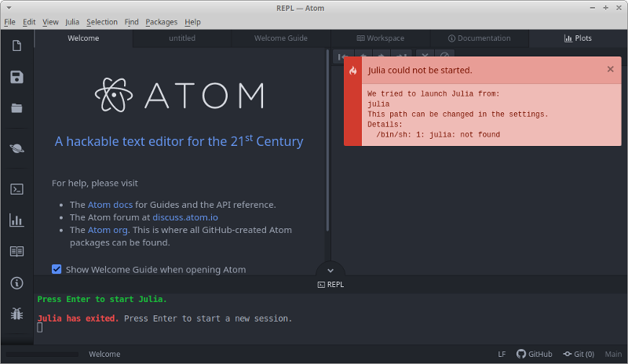
Task: Open documentation book icon in sidebar
Action: tap(16, 252)
